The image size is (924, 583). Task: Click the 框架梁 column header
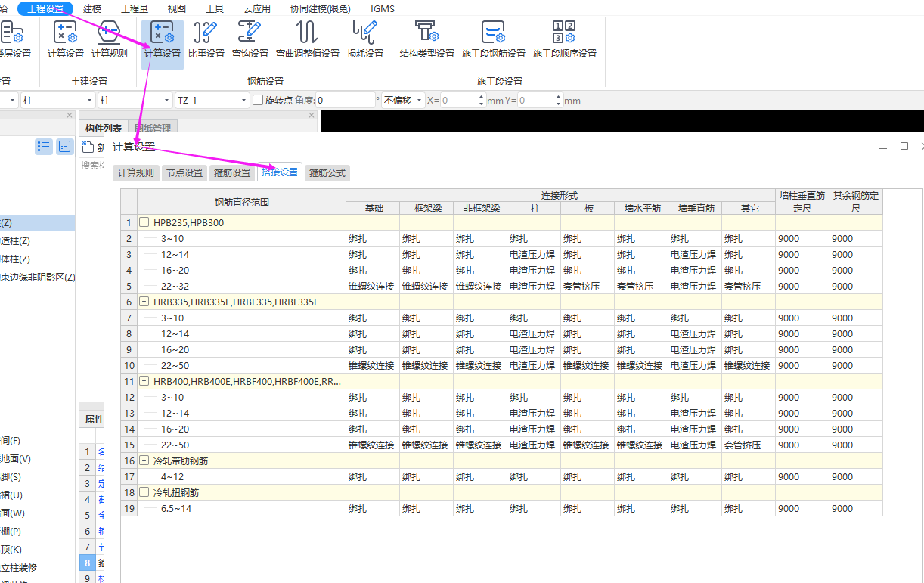click(426, 208)
